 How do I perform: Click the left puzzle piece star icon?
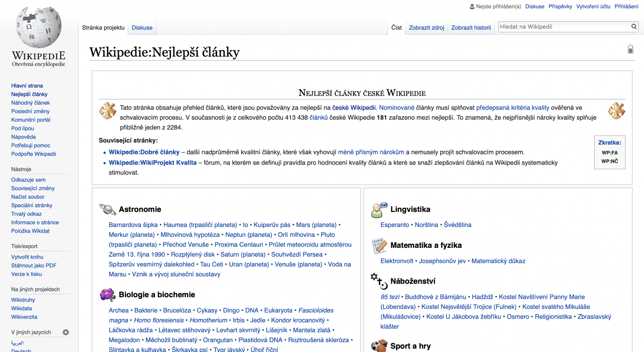tap(107, 111)
